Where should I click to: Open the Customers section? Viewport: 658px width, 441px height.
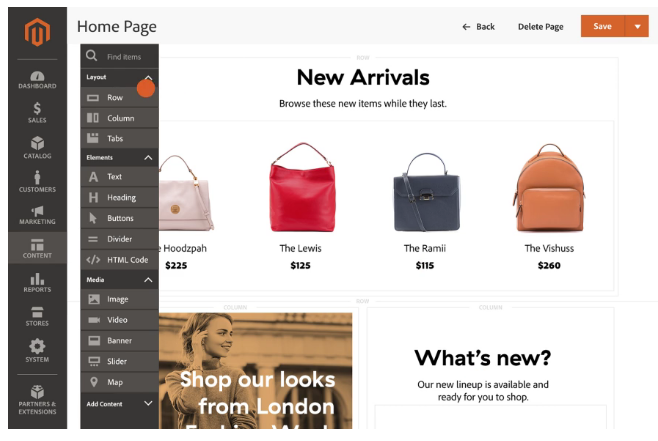[37, 181]
